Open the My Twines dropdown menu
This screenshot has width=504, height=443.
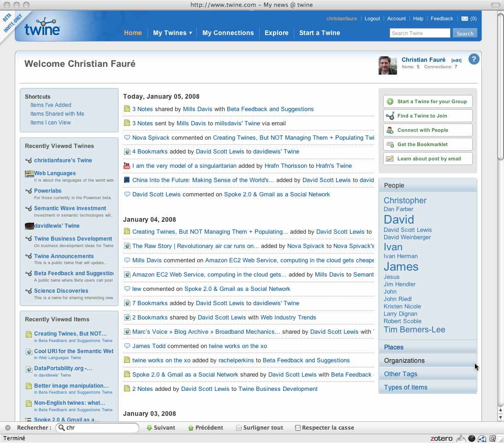(172, 33)
